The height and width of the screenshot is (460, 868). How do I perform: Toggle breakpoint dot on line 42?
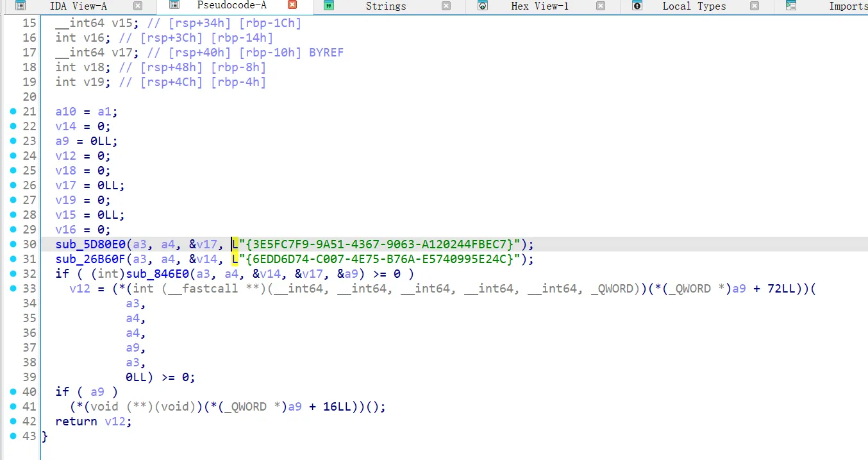coord(13,422)
